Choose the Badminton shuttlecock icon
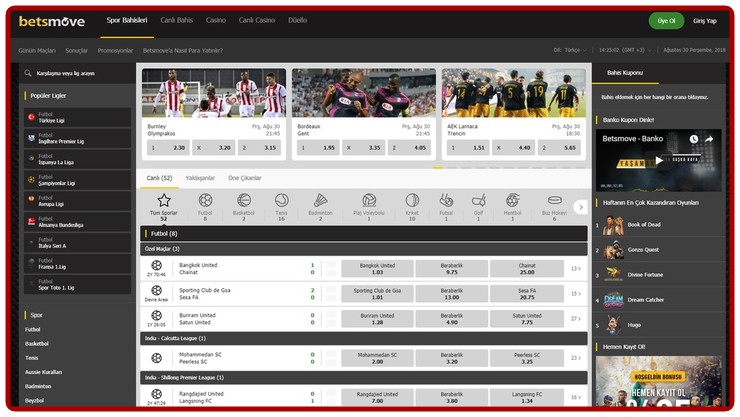This screenshot has height=417, width=740. click(x=320, y=200)
